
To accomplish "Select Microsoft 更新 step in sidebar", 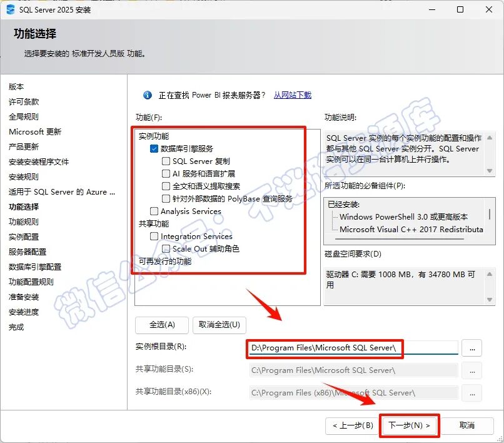I will tap(35, 131).
